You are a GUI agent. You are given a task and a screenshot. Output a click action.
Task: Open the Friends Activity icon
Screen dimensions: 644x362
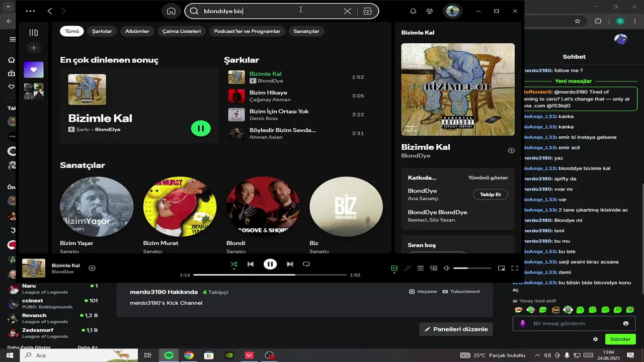[x=430, y=11]
